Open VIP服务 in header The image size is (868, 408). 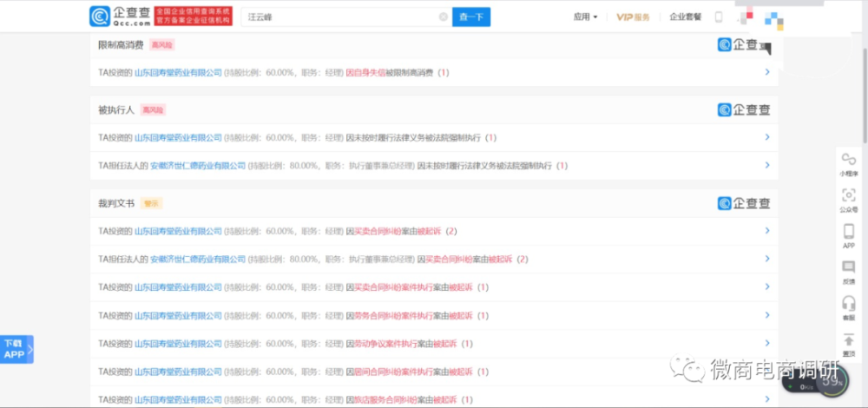[x=634, y=17]
